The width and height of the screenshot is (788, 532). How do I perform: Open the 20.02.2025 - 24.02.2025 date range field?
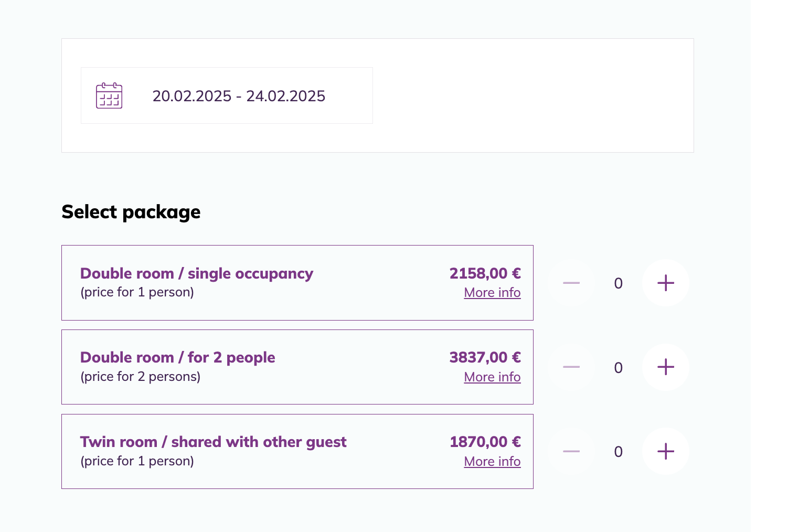coord(239,96)
